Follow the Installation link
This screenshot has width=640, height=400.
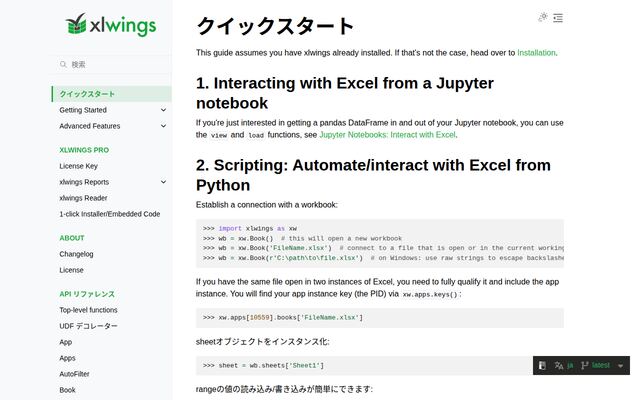pyautogui.click(x=536, y=53)
